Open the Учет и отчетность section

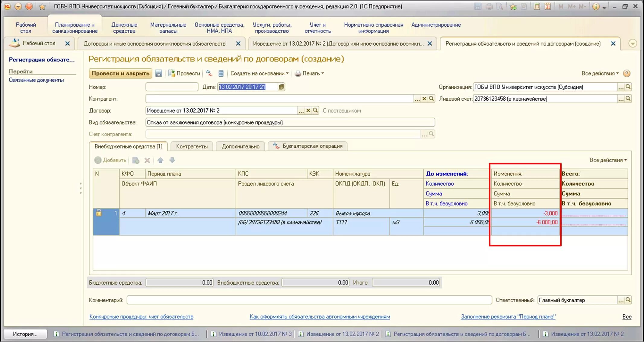(317, 28)
